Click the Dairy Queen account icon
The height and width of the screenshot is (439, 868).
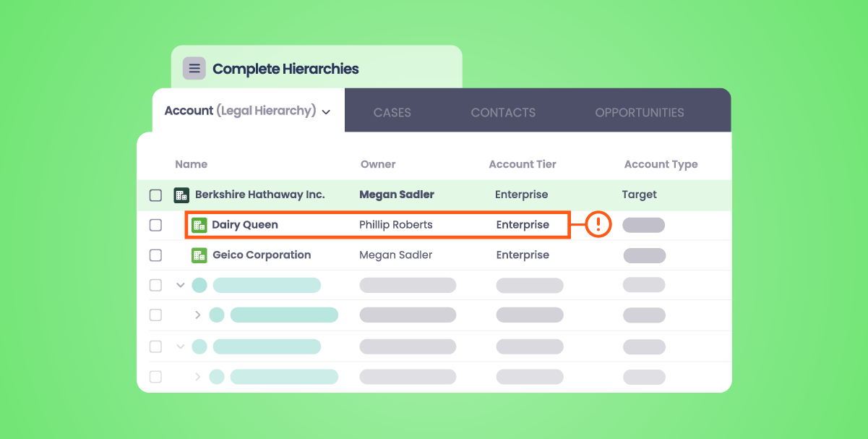click(199, 225)
